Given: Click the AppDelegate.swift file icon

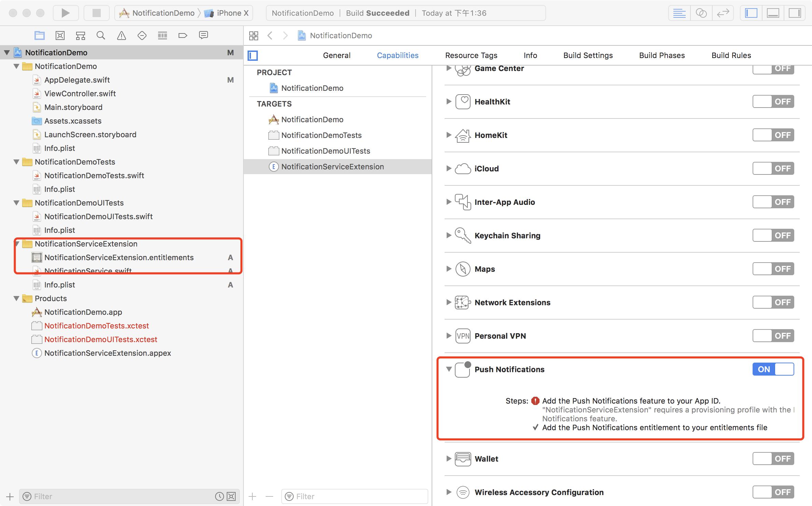Looking at the screenshot, I should tap(37, 80).
